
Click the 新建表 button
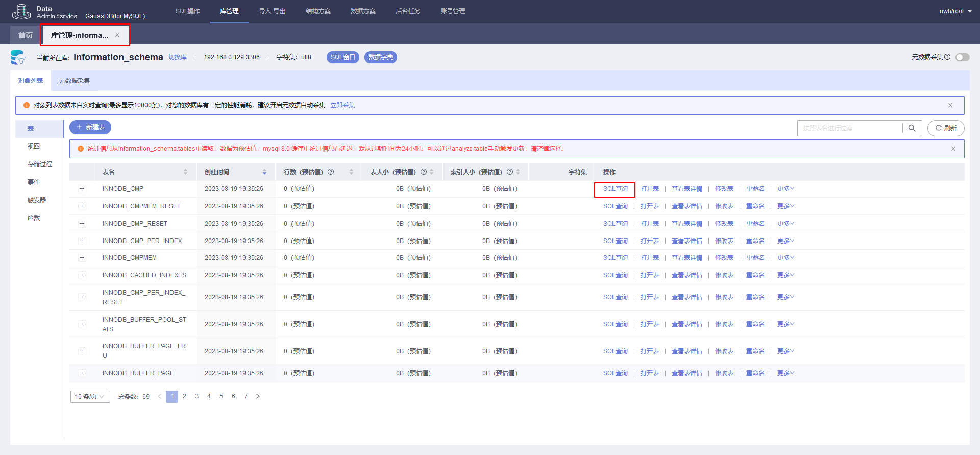(x=90, y=127)
